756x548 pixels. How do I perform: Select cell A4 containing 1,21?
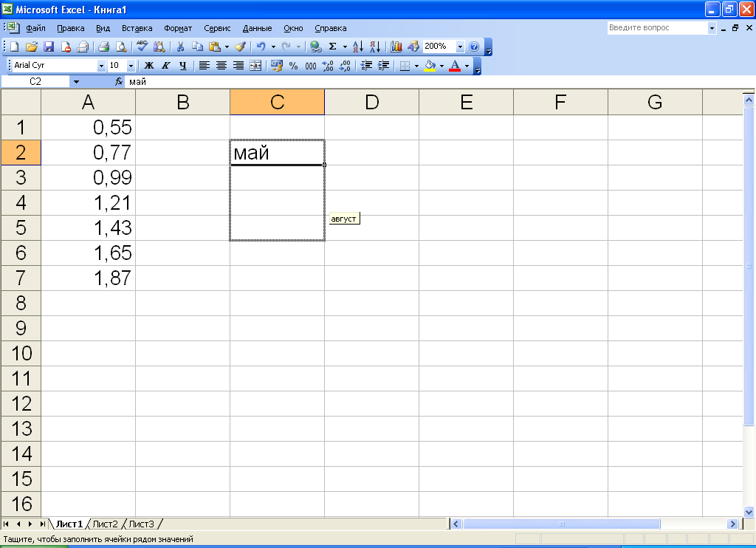(89, 202)
